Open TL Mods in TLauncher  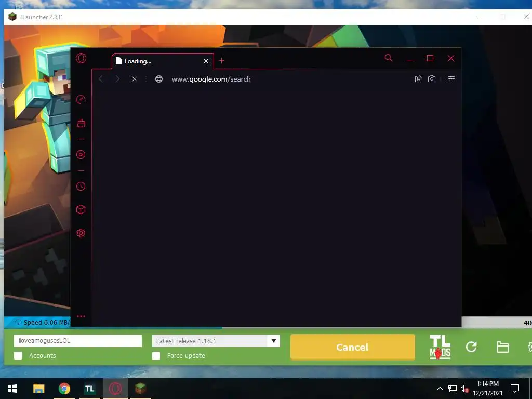coord(440,347)
